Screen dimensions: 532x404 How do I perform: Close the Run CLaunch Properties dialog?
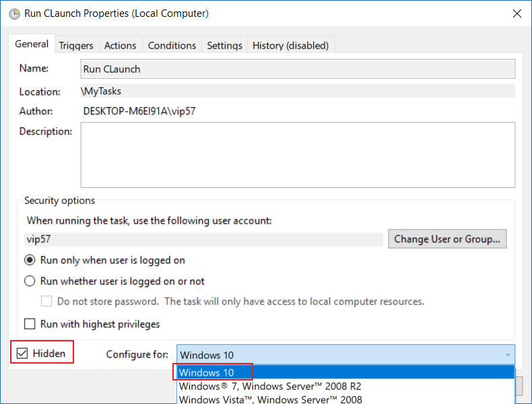[517, 13]
